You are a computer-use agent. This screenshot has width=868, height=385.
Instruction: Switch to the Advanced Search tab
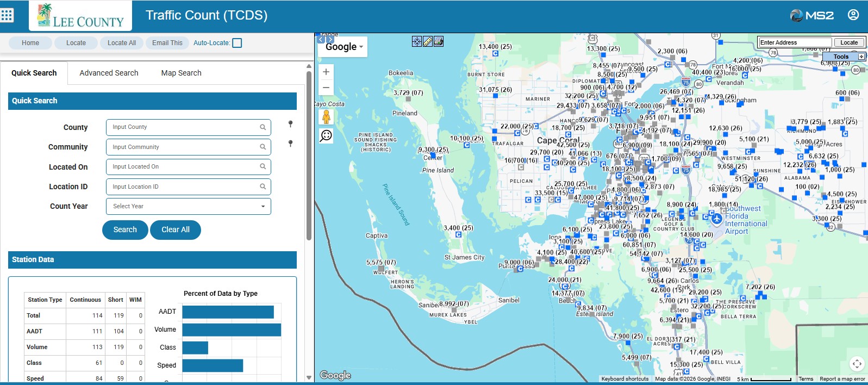109,73
